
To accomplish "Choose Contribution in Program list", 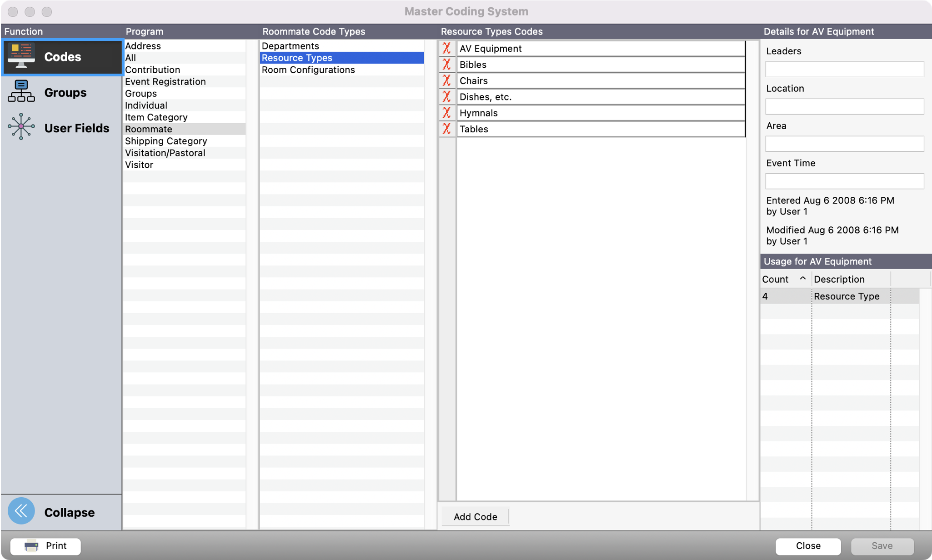I will coord(152,70).
